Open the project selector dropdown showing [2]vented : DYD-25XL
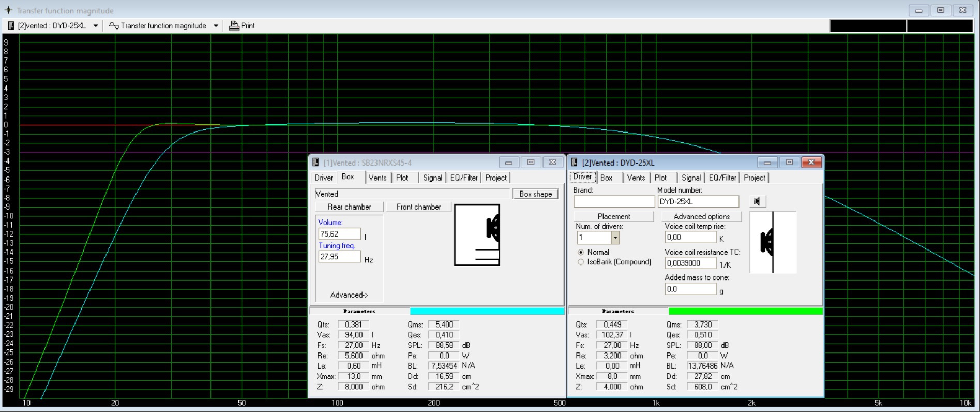Screen dimensions: 980x412 pyautogui.click(x=96, y=26)
